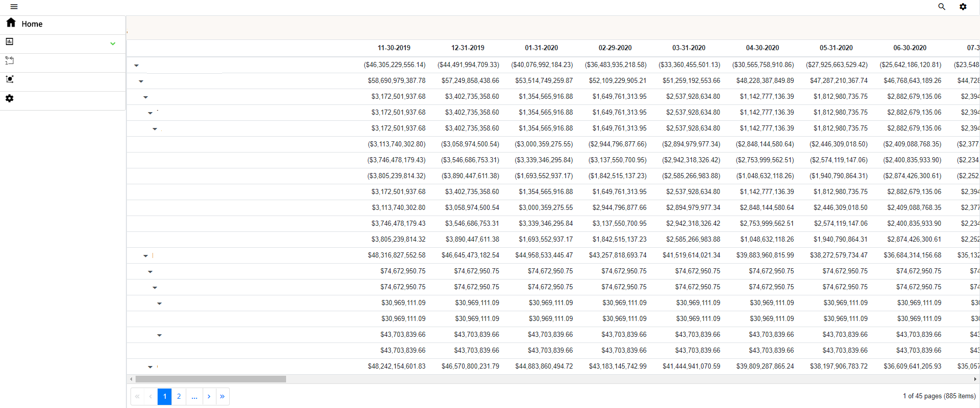Select cell ($3,113,740,302.80)
The image size is (980, 408).
(x=397, y=144)
